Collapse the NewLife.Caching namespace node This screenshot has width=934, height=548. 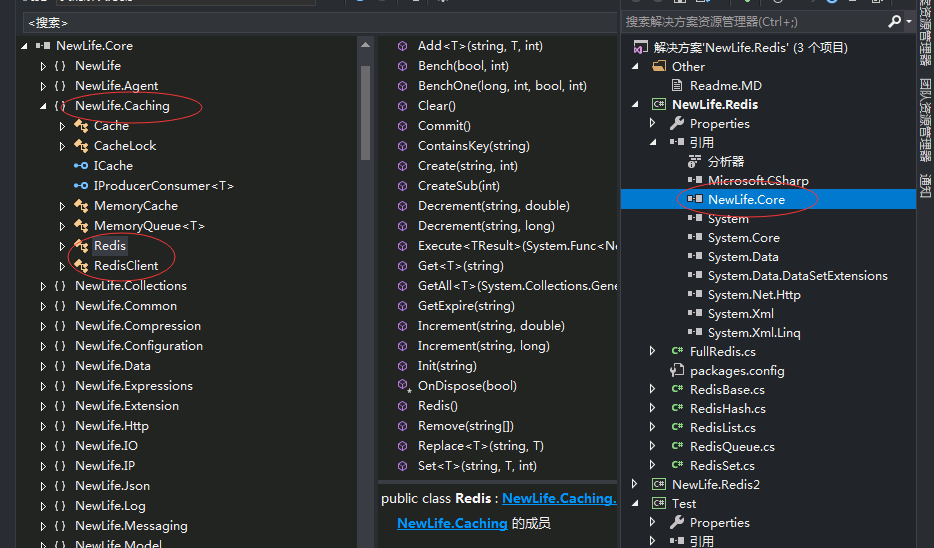(43, 106)
